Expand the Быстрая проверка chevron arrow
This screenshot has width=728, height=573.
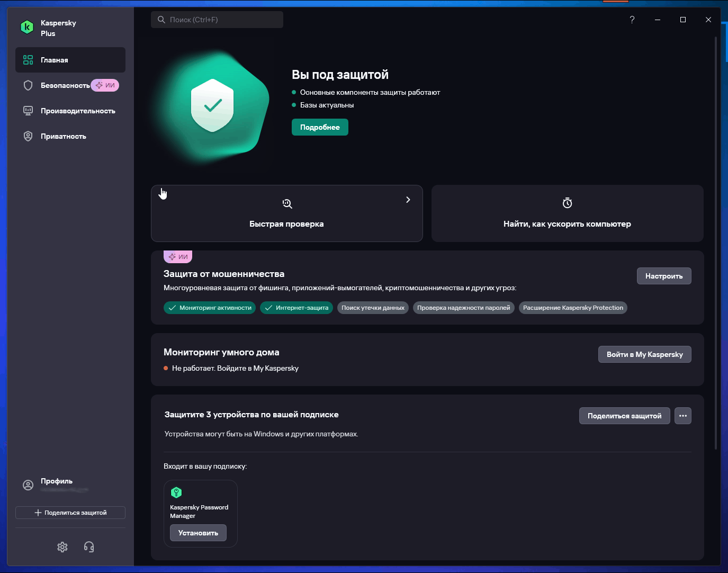[x=408, y=200]
